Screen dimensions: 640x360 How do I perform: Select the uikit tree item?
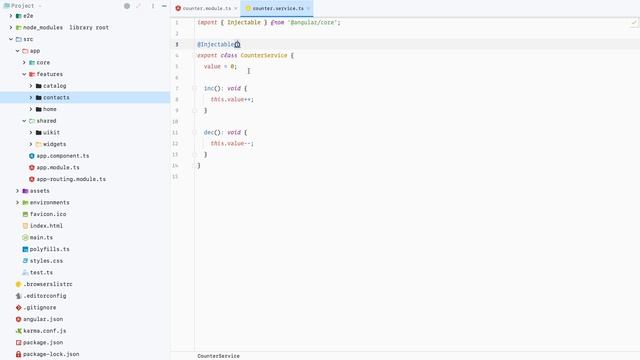tap(85, 133)
